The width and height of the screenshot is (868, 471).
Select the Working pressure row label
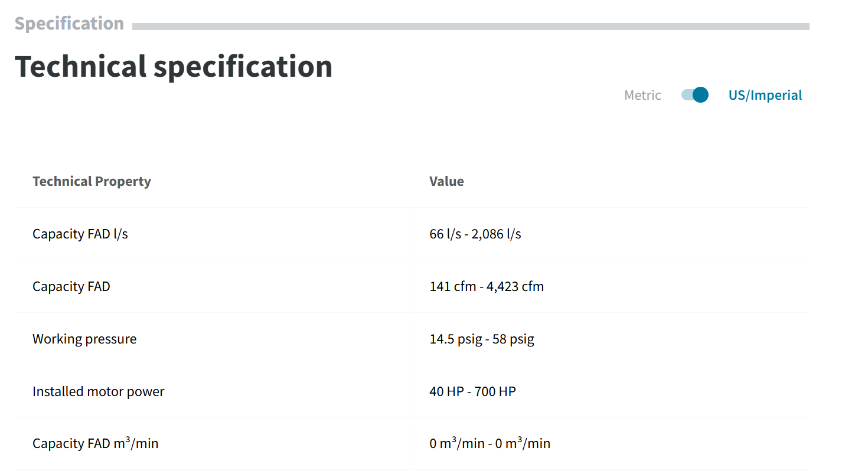pyautogui.click(x=84, y=339)
